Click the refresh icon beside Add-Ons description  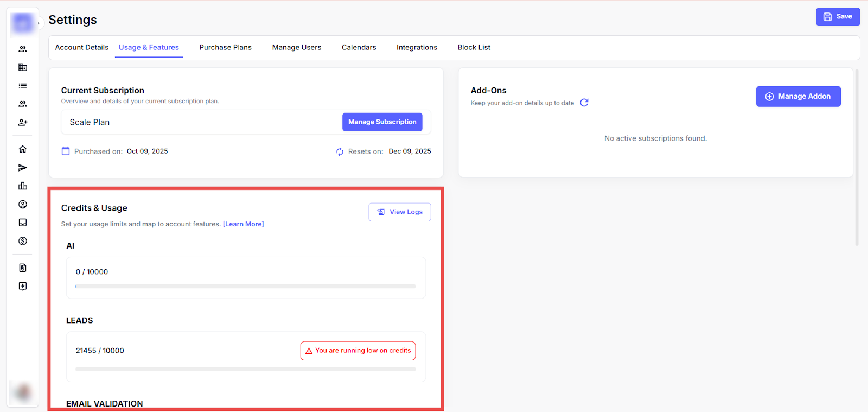(x=584, y=103)
